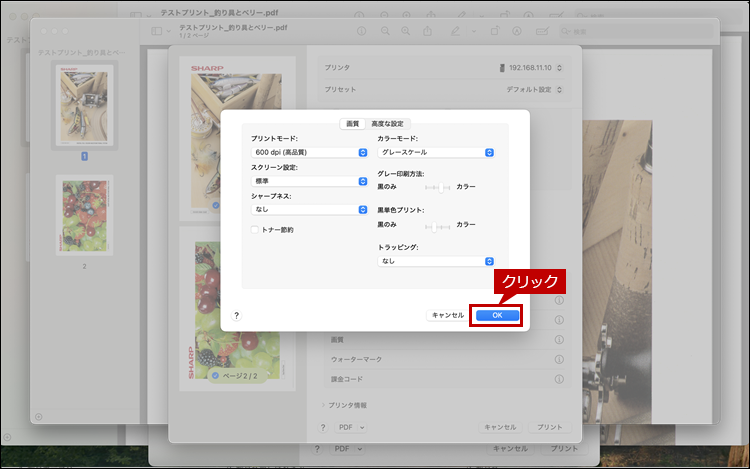Click the markup pen icon in Preview toolbar
Screen dimensions: 750x469
(457, 31)
